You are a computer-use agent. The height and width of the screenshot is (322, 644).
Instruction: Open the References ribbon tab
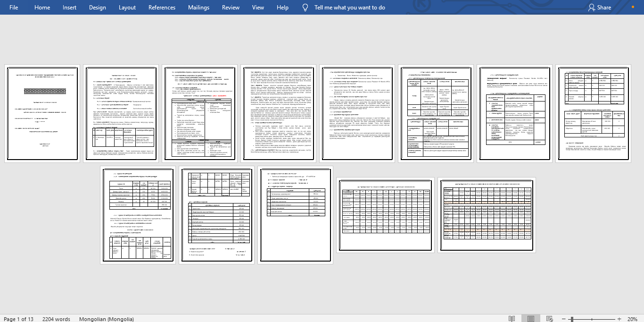[162, 8]
